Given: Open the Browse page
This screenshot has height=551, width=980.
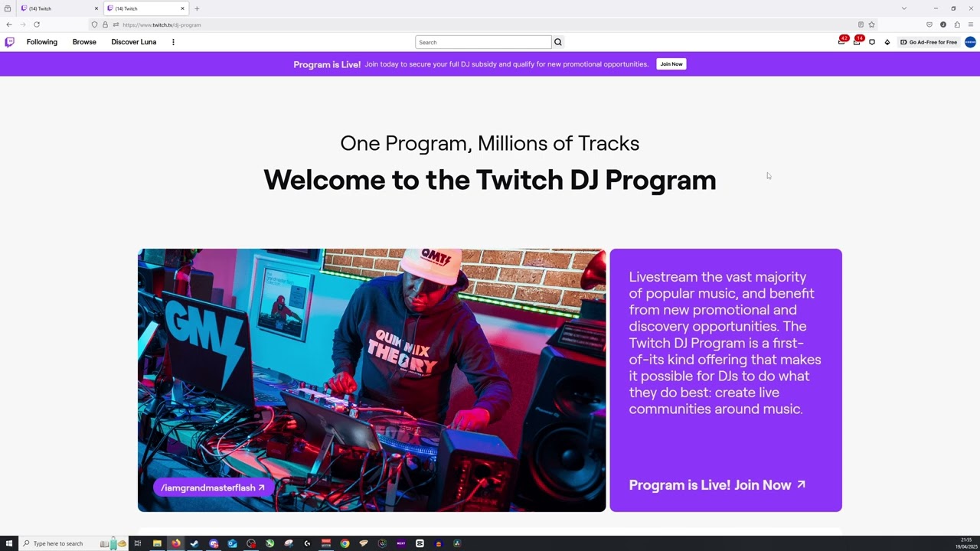Looking at the screenshot, I should 84,42.
